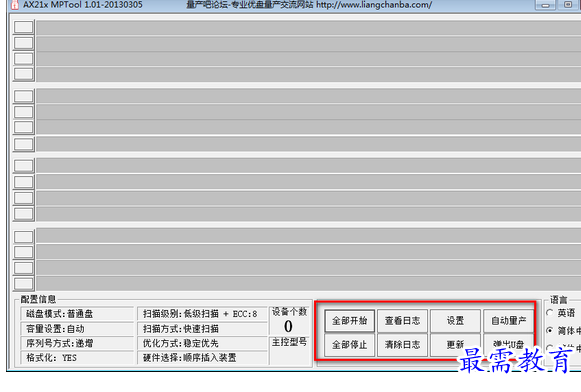Eject drive using 弹出U盘 button
This screenshot has width=581, height=392.
coord(508,345)
